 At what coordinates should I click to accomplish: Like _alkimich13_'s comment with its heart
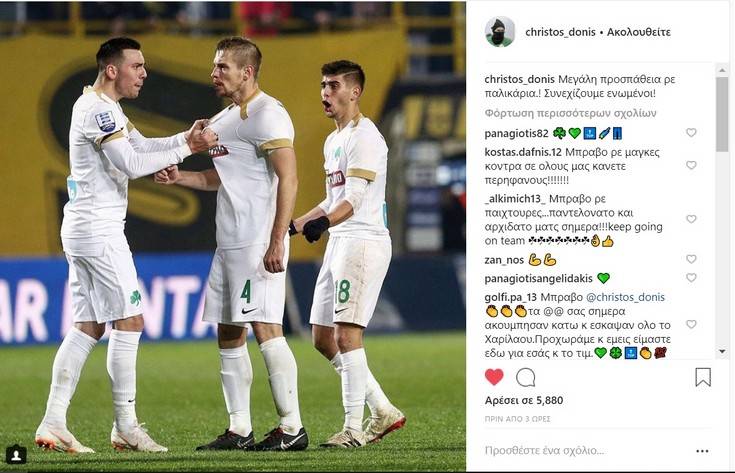tap(691, 219)
